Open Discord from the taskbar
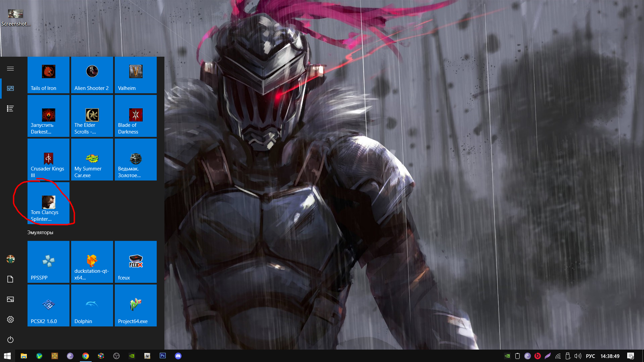This screenshot has width=644, height=362. 178,356
